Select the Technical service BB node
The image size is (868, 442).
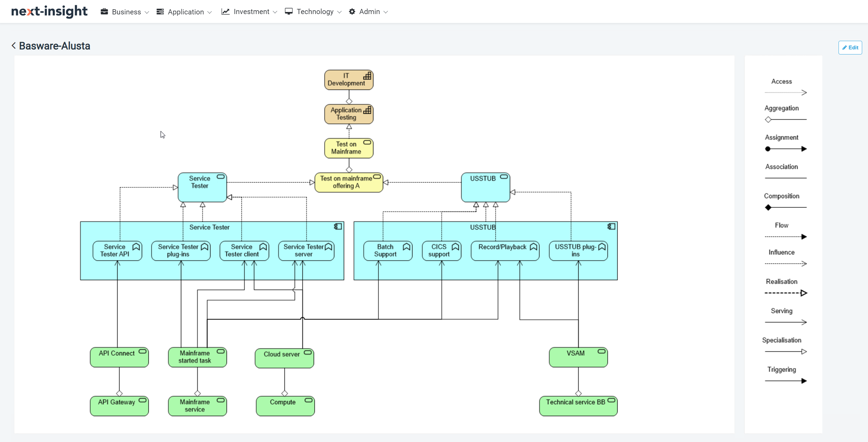click(578, 406)
